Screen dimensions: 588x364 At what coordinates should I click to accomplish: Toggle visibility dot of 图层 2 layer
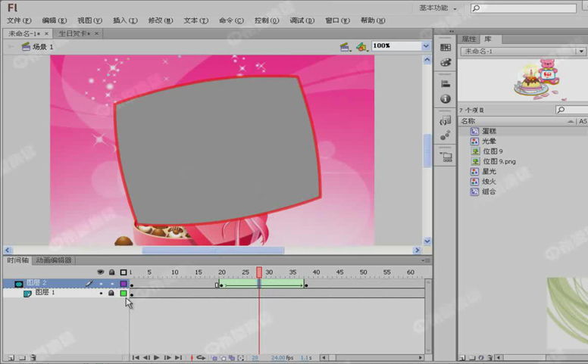(x=101, y=284)
